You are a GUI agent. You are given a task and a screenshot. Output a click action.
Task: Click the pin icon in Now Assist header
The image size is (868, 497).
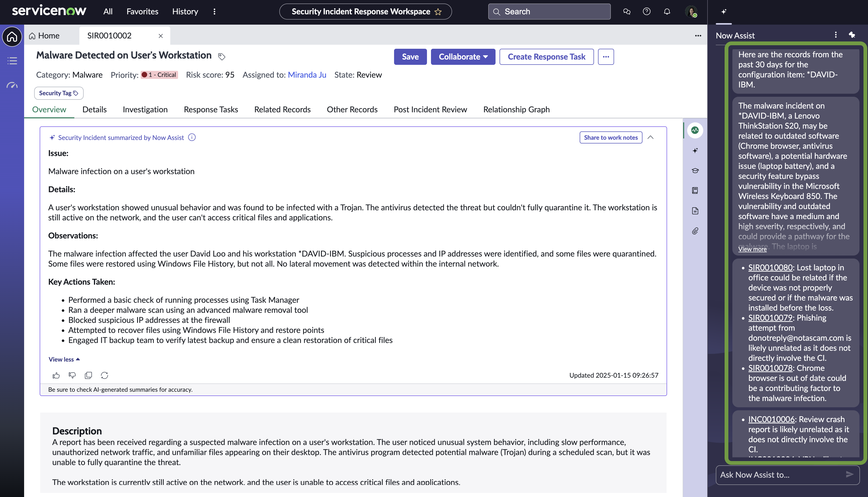[852, 35]
